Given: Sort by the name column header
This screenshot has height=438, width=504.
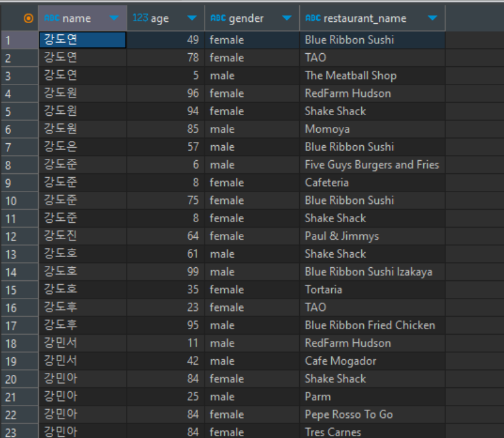Looking at the screenshot, I should coord(83,18).
